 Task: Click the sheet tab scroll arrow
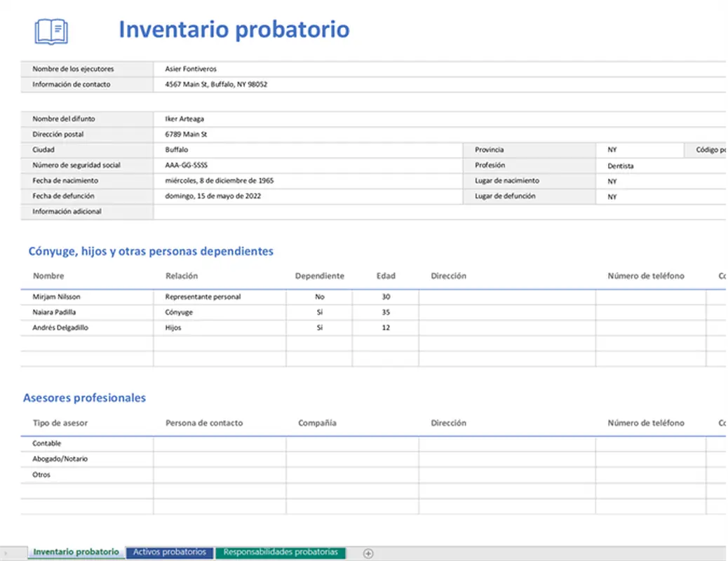click(x=7, y=553)
